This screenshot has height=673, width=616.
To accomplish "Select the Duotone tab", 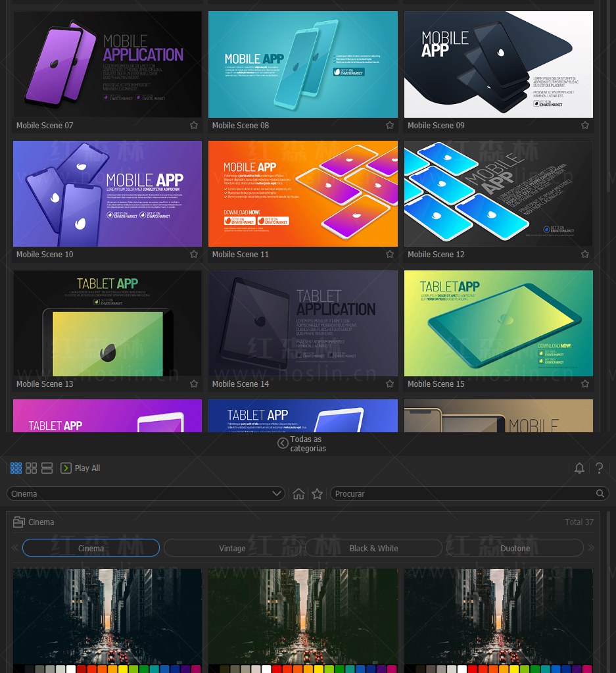I will [x=515, y=547].
